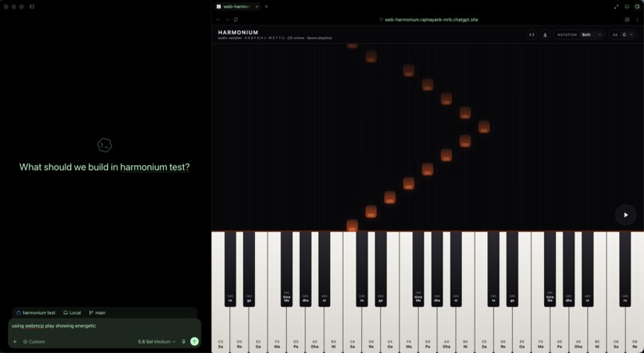Screen dimensions: 644x353
Task: Reload the web-harmonium page
Action: pyautogui.click(x=236, y=19)
